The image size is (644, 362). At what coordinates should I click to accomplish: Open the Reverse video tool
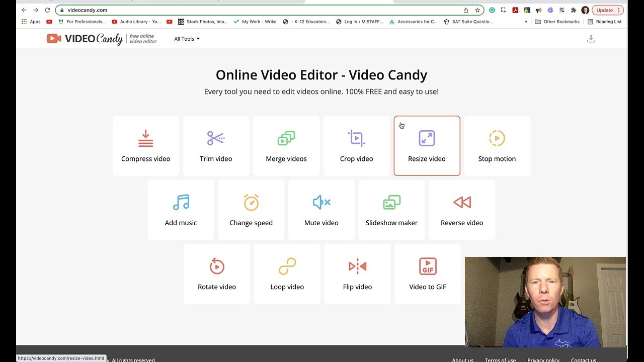(x=462, y=210)
